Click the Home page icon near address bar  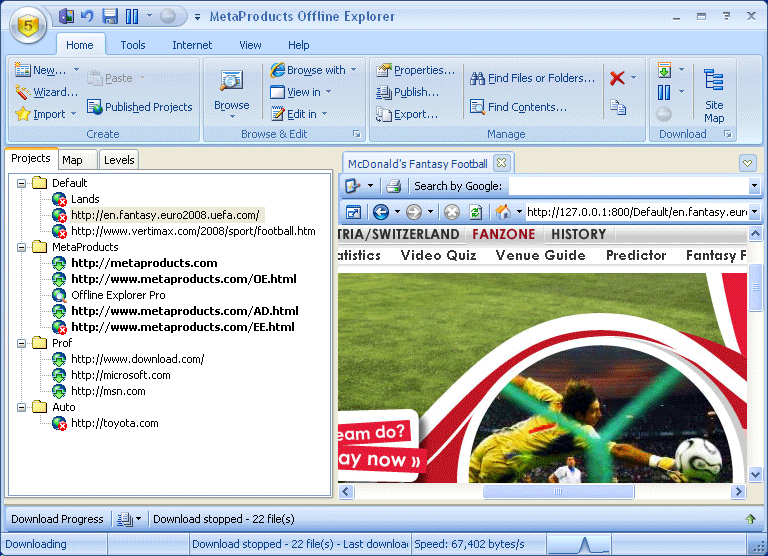[x=503, y=212]
